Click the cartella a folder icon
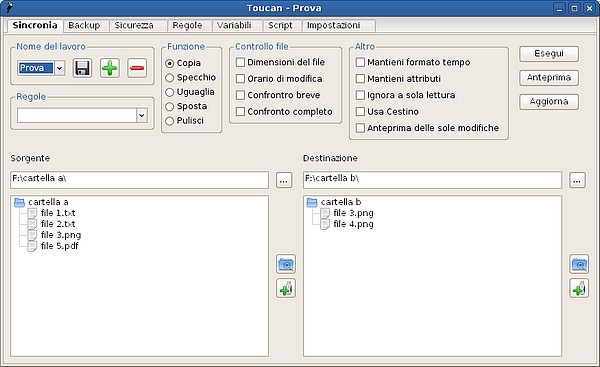The height and width of the screenshot is (367, 600). point(19,202)
